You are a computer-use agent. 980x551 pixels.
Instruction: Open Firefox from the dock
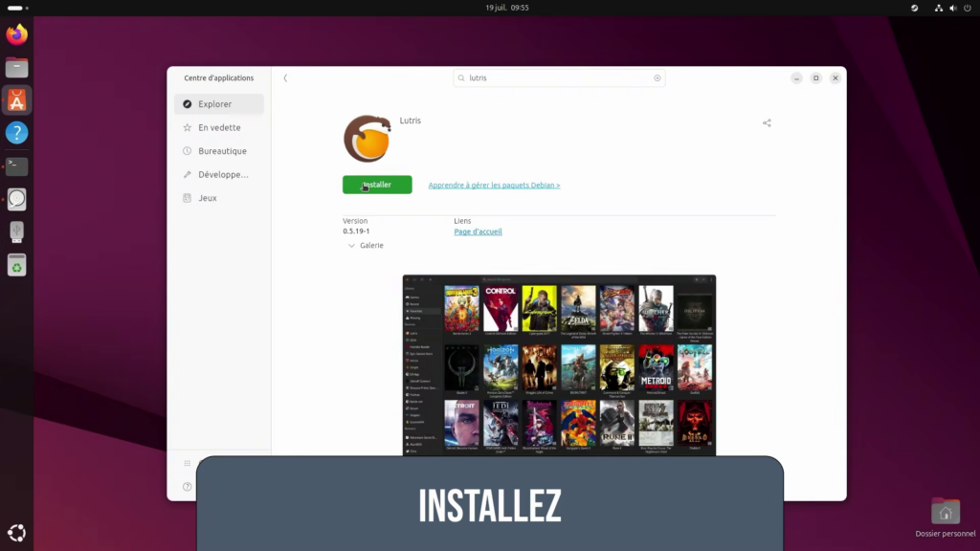(17, 35)
